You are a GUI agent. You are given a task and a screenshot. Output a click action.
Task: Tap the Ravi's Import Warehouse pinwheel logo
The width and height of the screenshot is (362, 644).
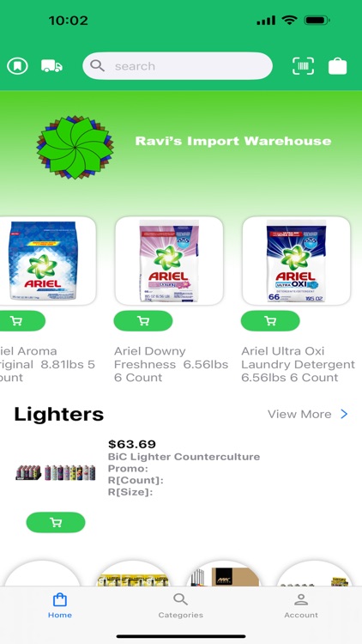coord(75,147)
